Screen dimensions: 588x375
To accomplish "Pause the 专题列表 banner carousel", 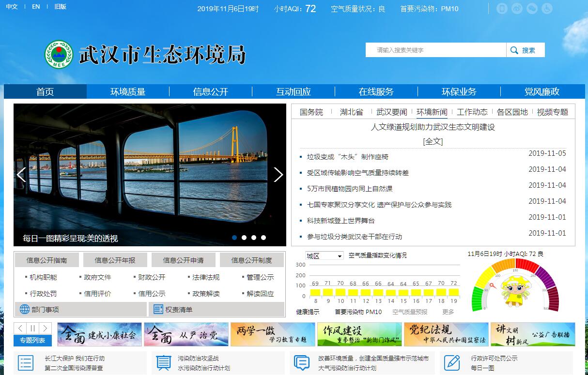I will 32,329.
